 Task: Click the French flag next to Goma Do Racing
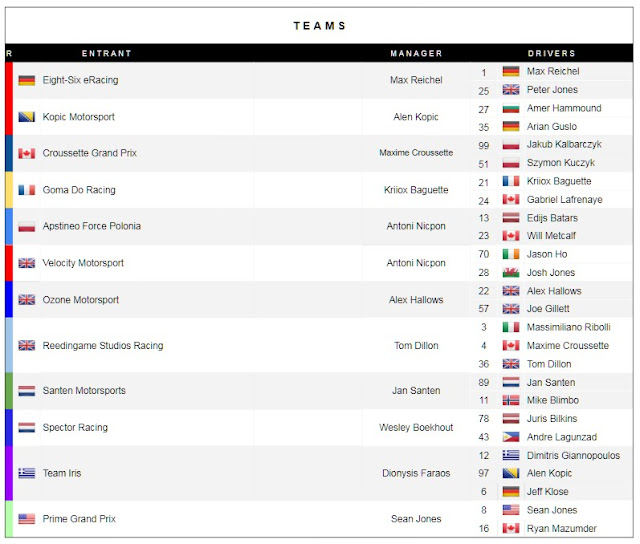pyautogui.click(x=27, y=190)
